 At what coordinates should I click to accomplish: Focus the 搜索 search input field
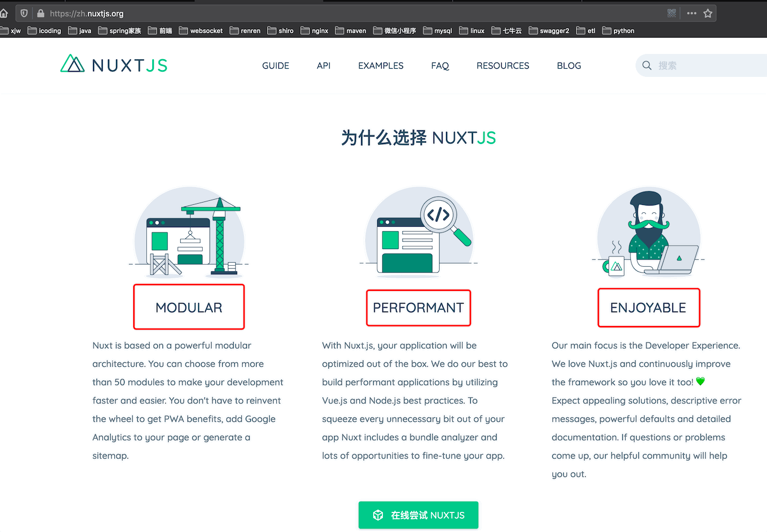click(701, 65)
